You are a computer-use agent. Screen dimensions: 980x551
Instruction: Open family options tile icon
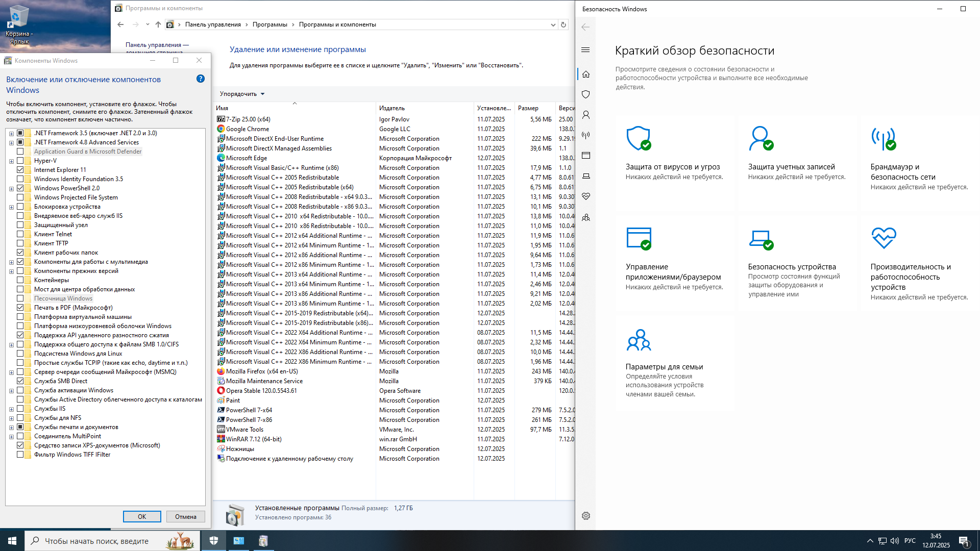[x=639, y=340]
